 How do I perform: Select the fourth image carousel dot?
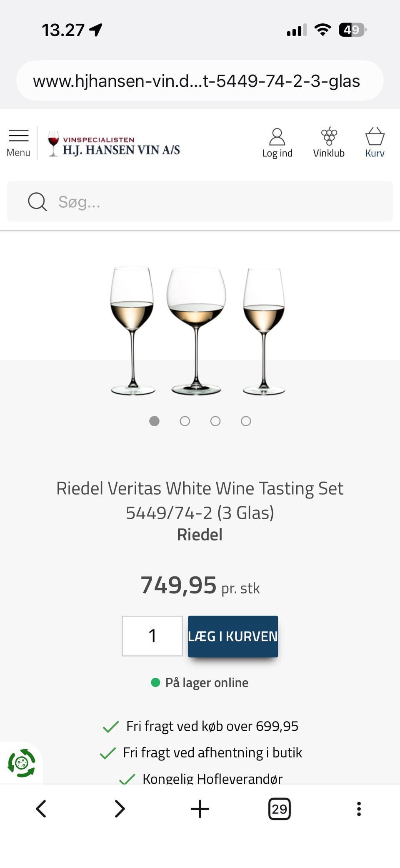246,421
